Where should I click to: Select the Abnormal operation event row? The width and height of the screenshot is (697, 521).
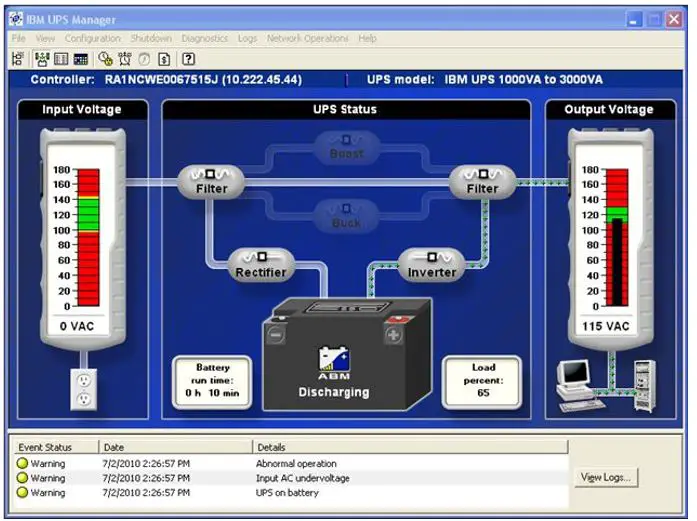(292, 463)
